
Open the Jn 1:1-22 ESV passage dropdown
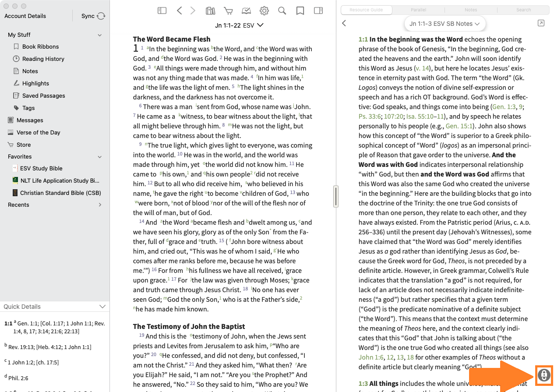pyautogui.click(x=239, y=25)
